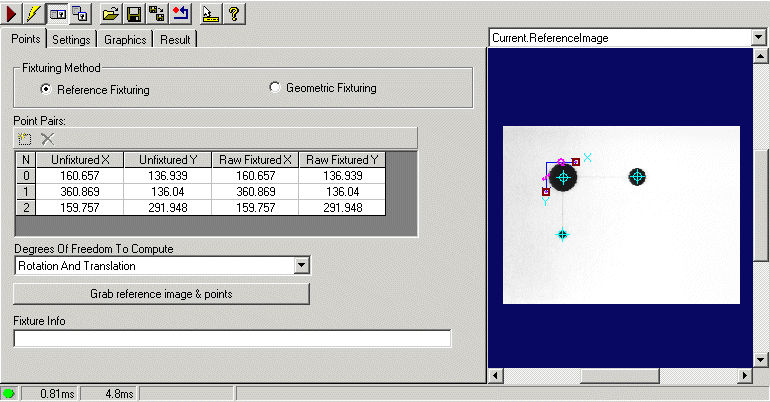Expand the Degrees Of Freedom dropdown
Image resolution: width=770 pixels, height=402 pixels.
coord(301,266)
